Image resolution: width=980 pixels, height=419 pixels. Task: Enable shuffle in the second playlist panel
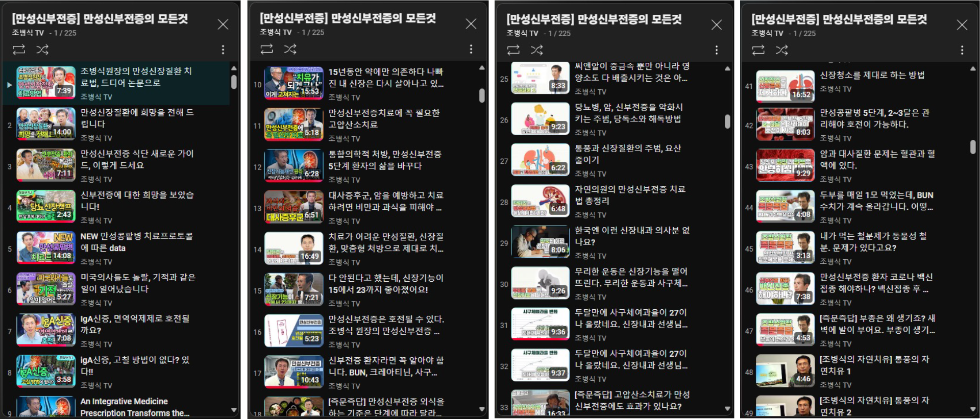[x=290, y=49]
